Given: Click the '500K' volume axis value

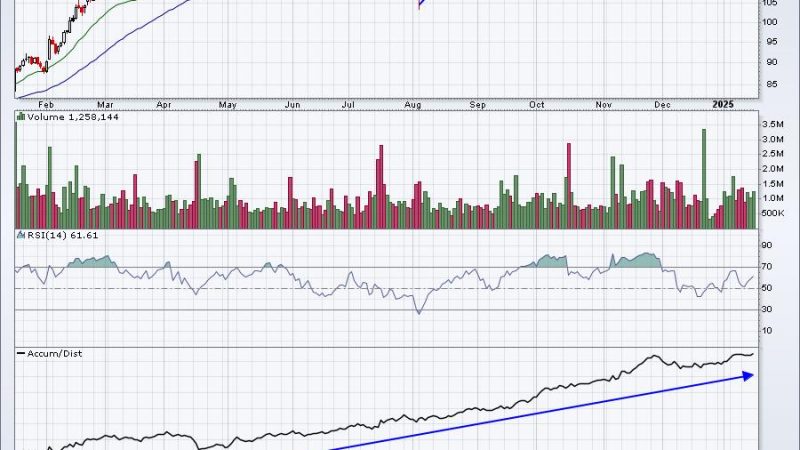Looking at the screenshot, I should 773,213.
